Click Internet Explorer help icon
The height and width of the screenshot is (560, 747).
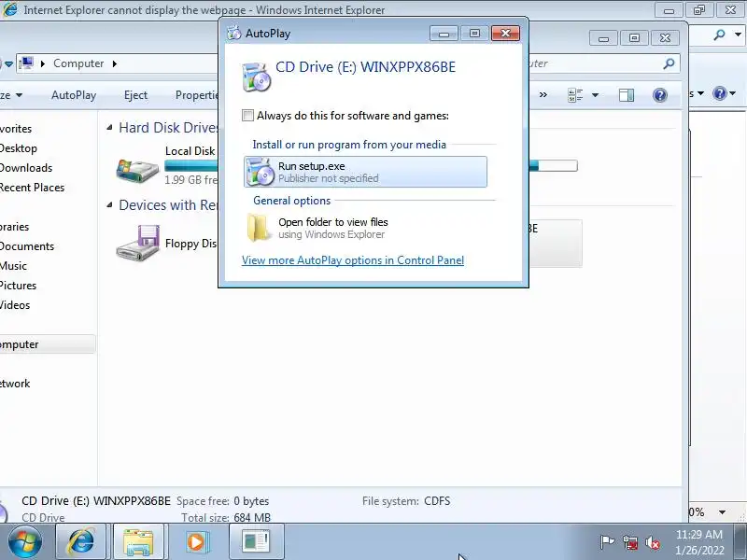pyautogui.click(x=719, y=92)
